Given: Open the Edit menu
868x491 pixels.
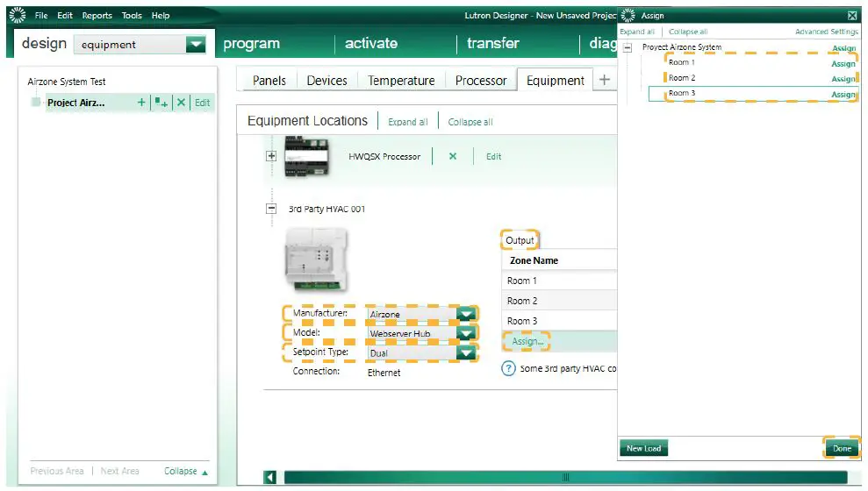Looking at the screenshot, I should [65, 16].
